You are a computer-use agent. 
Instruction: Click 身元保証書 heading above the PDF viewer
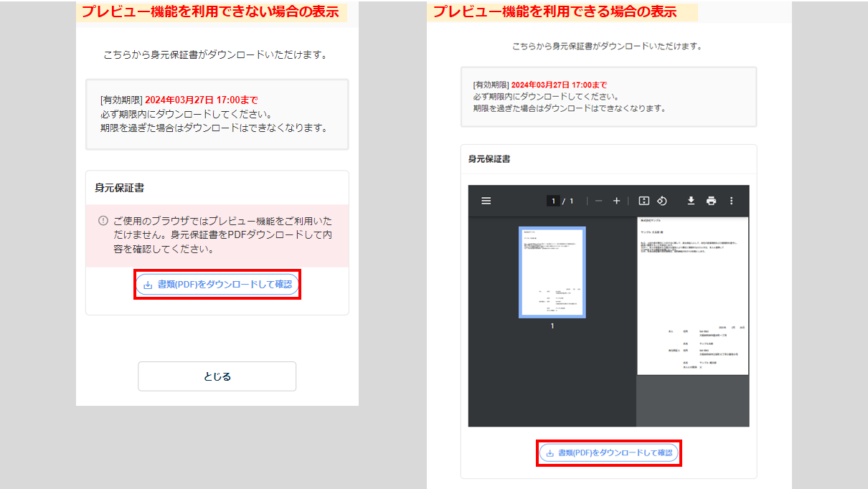489,159
